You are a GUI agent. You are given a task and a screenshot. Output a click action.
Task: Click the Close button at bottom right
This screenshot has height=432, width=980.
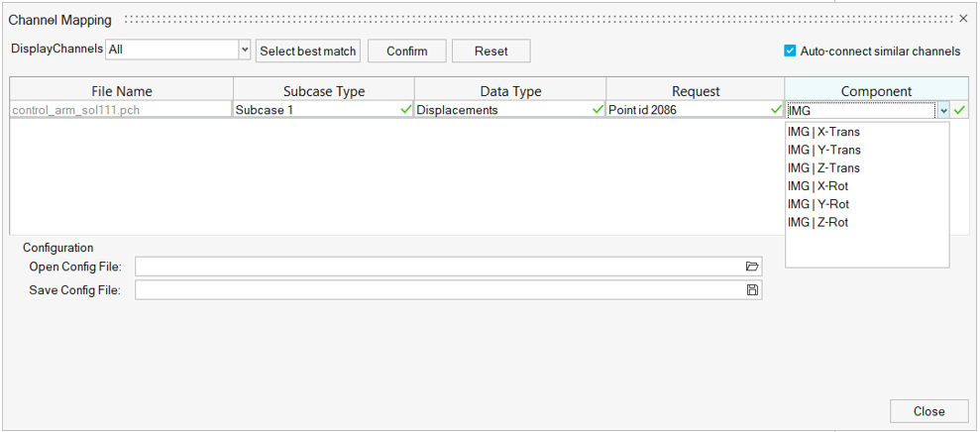click(928, 411)
